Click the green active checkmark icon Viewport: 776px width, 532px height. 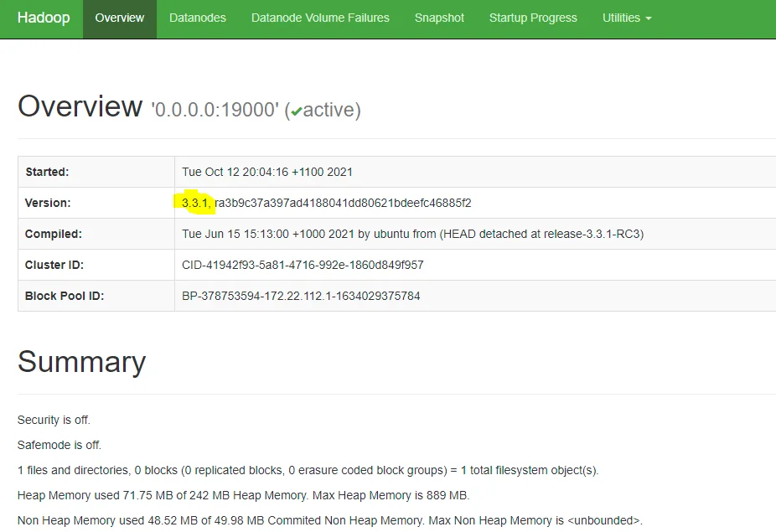click(x=297, y=111)
